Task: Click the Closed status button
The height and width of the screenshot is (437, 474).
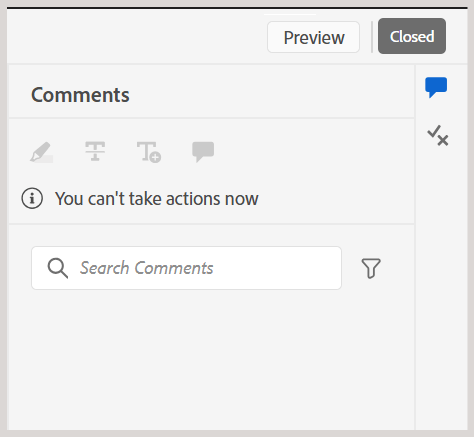Action: point(412,36)
